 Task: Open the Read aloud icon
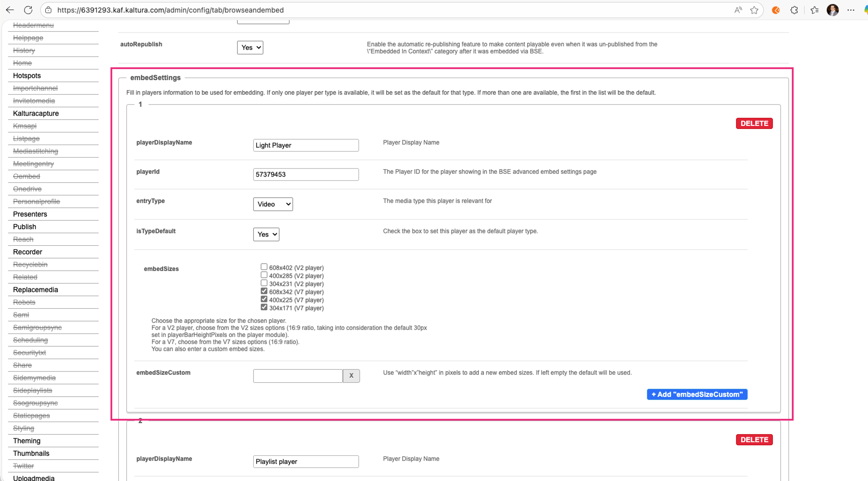tap(738, 10)
